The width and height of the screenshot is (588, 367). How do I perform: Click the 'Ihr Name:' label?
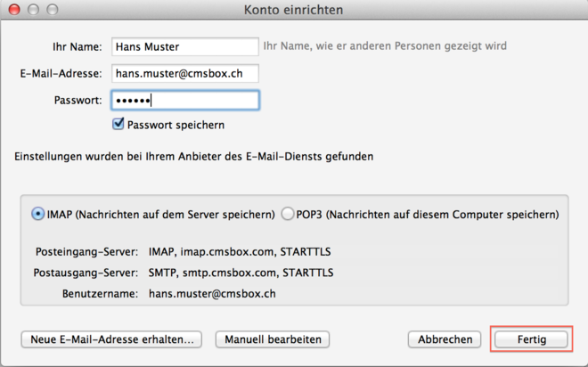click(x=78, y=47)
